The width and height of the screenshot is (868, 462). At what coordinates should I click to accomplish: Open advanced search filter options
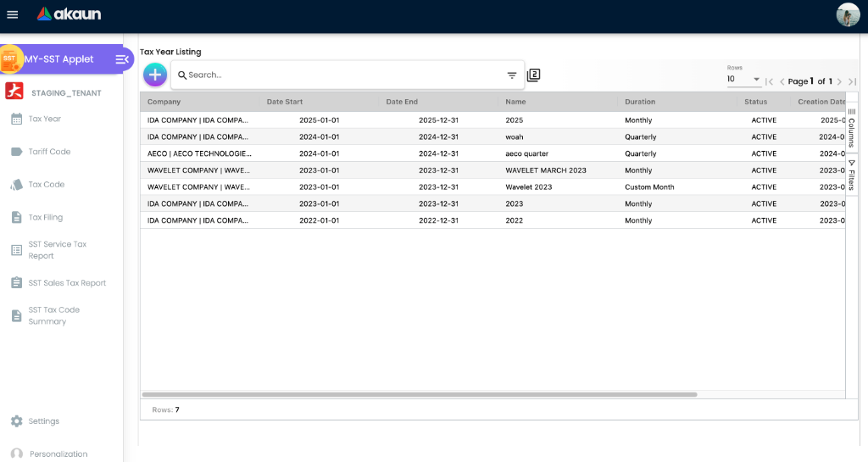click(511, 75)
